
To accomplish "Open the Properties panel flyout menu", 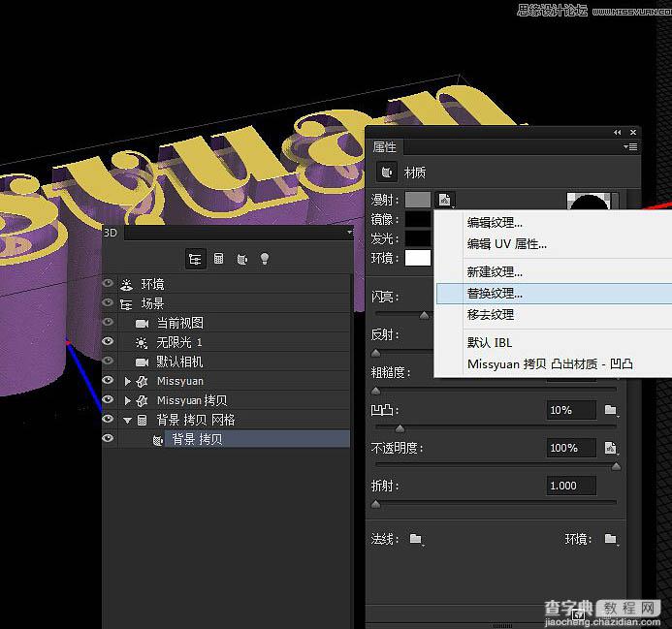I will [x=630, y=147].
